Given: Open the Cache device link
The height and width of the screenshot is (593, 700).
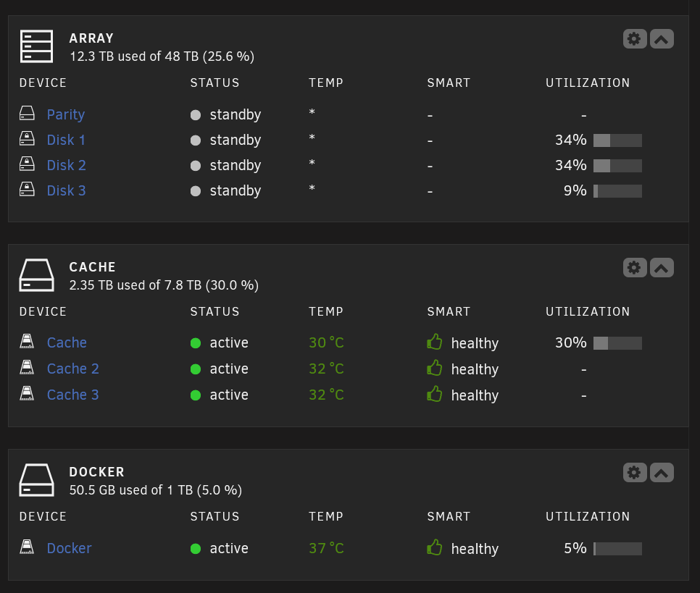Looking at the screenshot, I should [67, 342].
